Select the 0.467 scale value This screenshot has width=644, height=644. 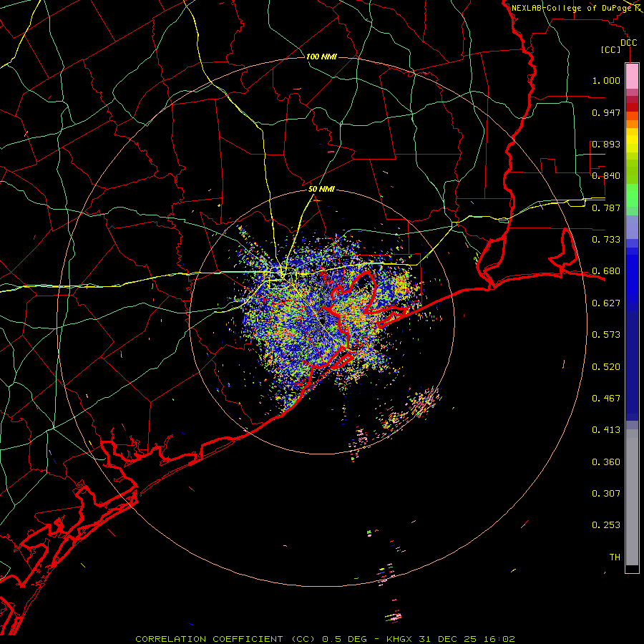pyautogui.click(x=606, y=399)
